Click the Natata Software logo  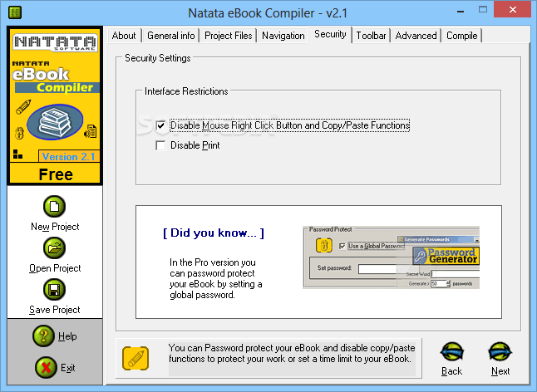[55, 42]
